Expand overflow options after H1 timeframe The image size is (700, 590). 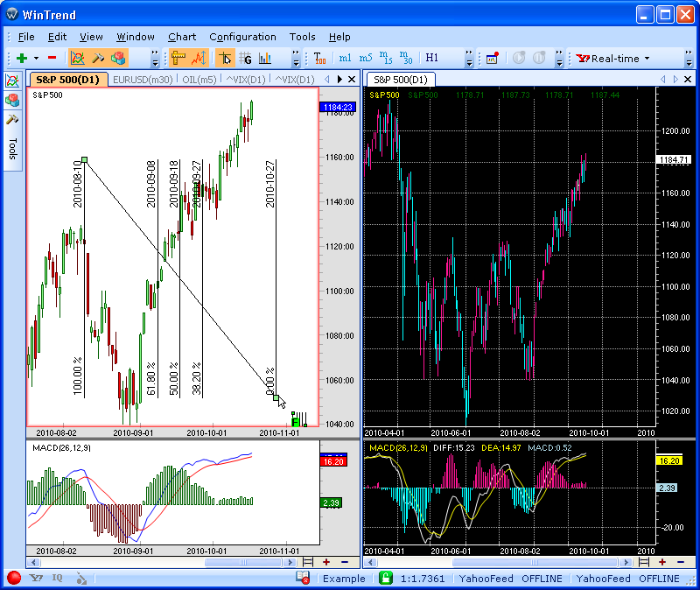[469, 58]
